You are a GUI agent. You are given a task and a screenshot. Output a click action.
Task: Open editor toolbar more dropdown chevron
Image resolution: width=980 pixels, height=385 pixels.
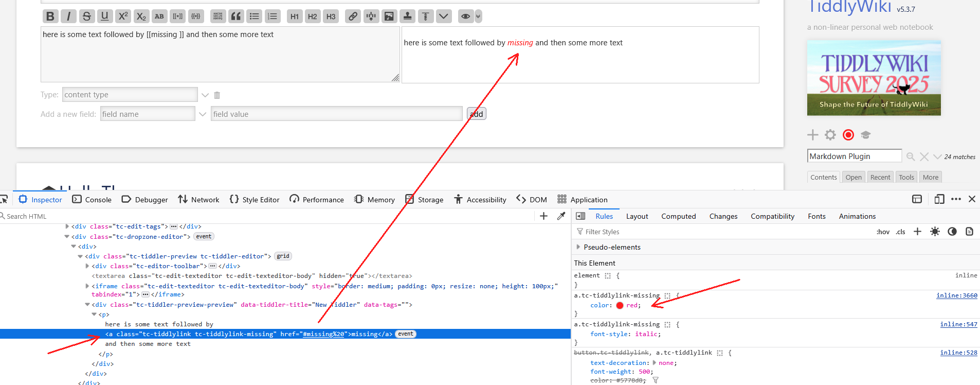pos(444,16)
